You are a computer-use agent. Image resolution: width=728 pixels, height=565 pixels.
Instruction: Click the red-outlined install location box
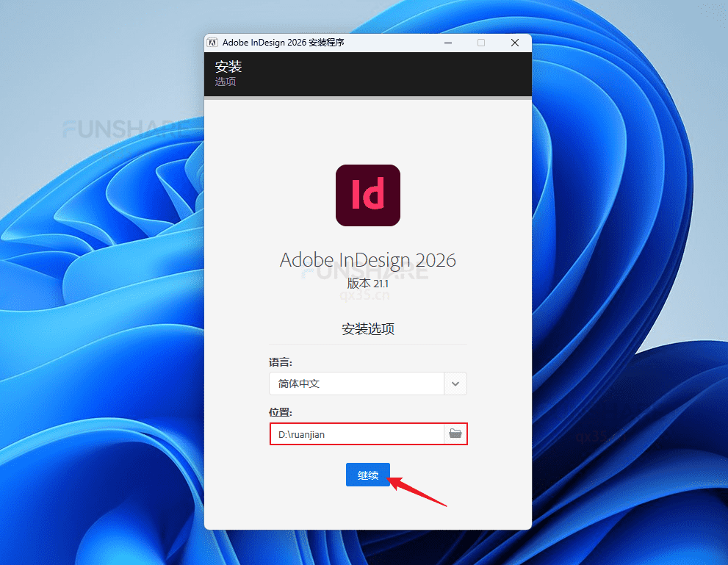click(x=367, y=433)
